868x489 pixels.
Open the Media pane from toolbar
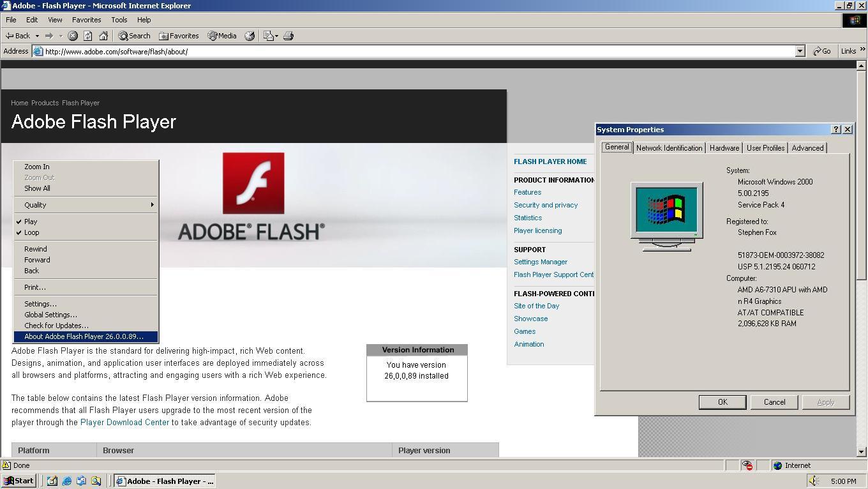222,36
